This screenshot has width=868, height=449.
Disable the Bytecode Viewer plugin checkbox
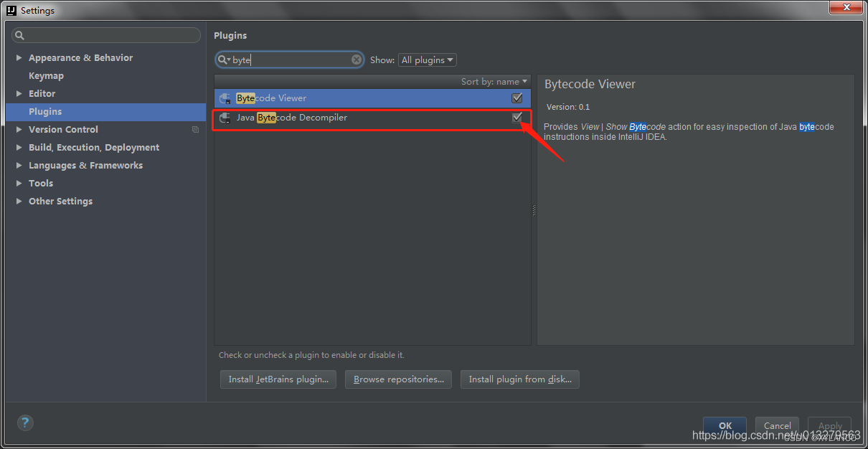(x=516, y=98)
